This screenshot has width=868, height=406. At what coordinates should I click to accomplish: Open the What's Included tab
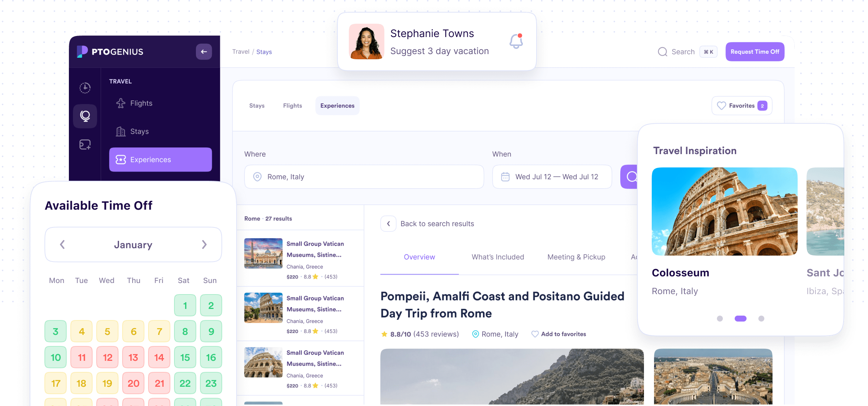(498, 257)
